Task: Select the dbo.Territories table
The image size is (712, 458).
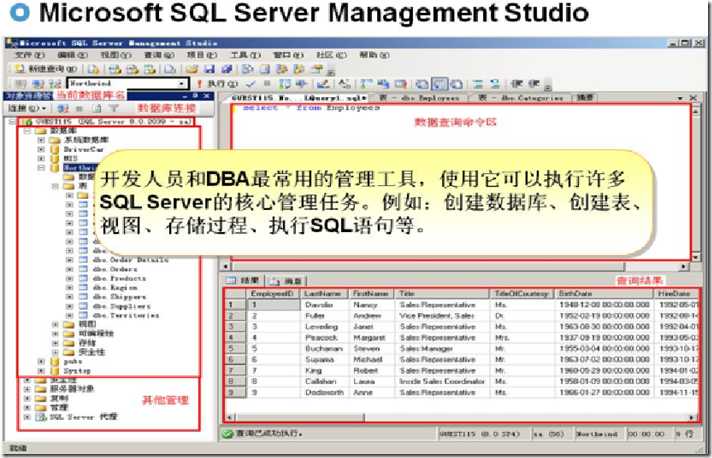Action: 126,315
